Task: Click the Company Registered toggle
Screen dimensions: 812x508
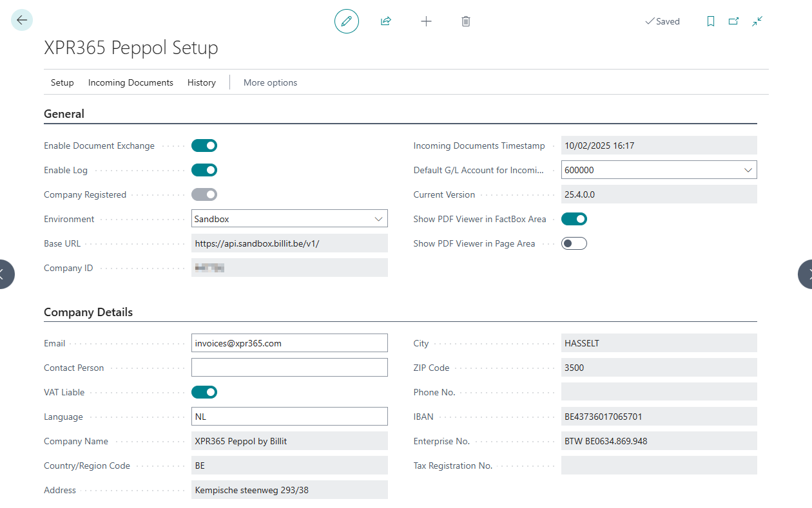Action: point(204,194)
